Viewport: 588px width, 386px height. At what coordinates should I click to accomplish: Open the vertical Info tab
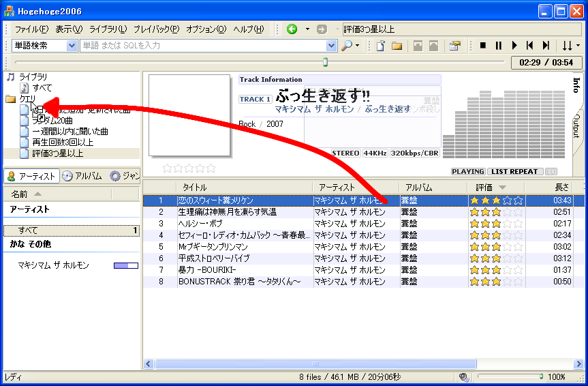576,85
